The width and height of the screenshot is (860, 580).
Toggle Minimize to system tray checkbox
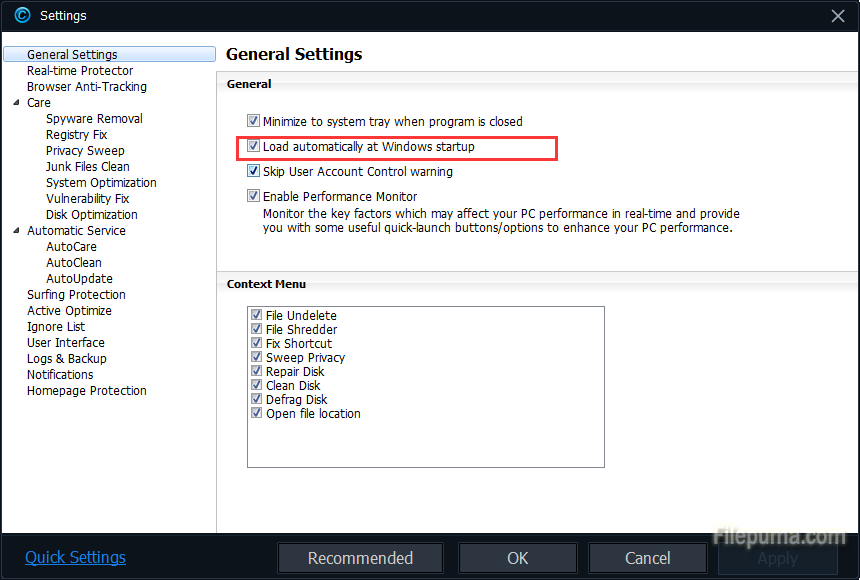[x=254, y=122]
